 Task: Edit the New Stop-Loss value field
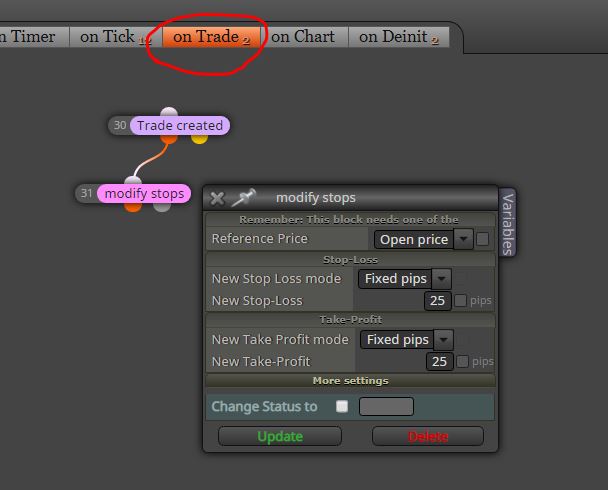pos(438,301)
